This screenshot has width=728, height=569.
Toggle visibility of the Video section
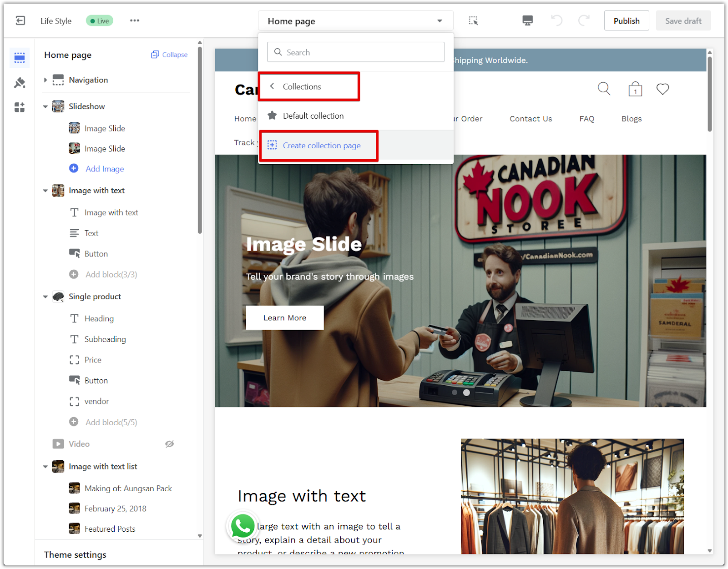tap(170, 444)
